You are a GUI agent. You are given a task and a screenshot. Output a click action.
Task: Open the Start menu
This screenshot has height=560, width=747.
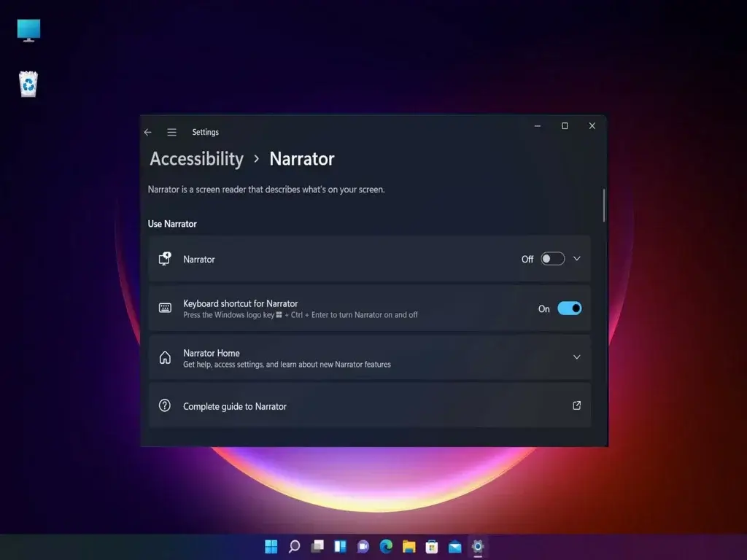[x=271, y=545]
